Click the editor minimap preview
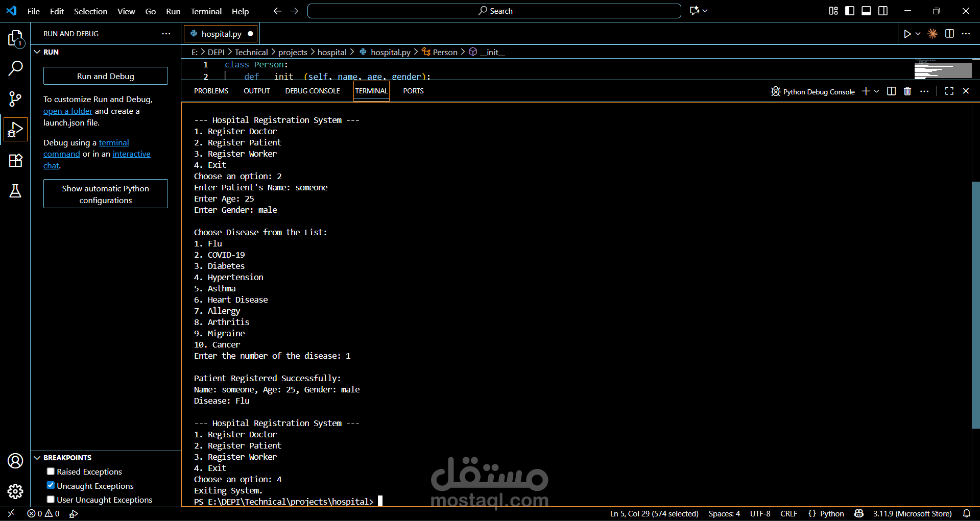The width and height of the screenshot is (980, 521). (x=943, y=69)
